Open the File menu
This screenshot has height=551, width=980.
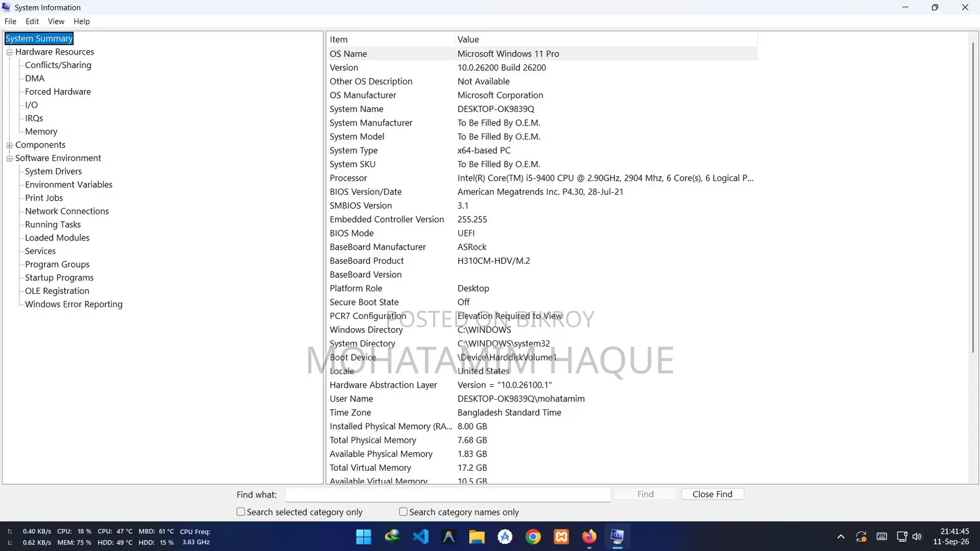point(10,21)
